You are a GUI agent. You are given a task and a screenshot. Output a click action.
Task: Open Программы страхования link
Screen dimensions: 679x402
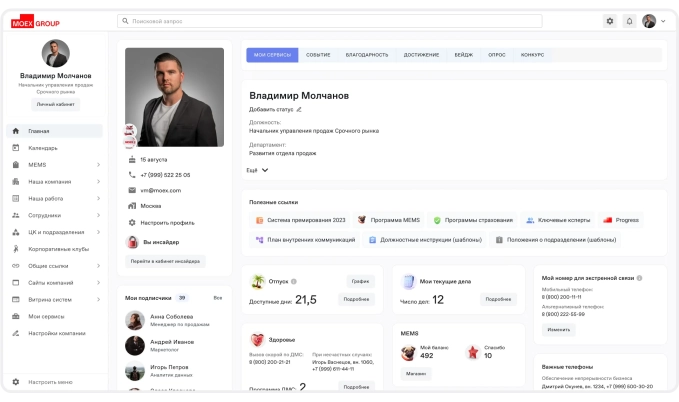[473, 220]
